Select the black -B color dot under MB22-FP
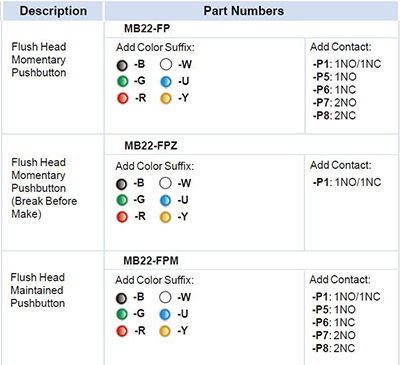This screenshot has height=365, width=400. click(122, 66)
